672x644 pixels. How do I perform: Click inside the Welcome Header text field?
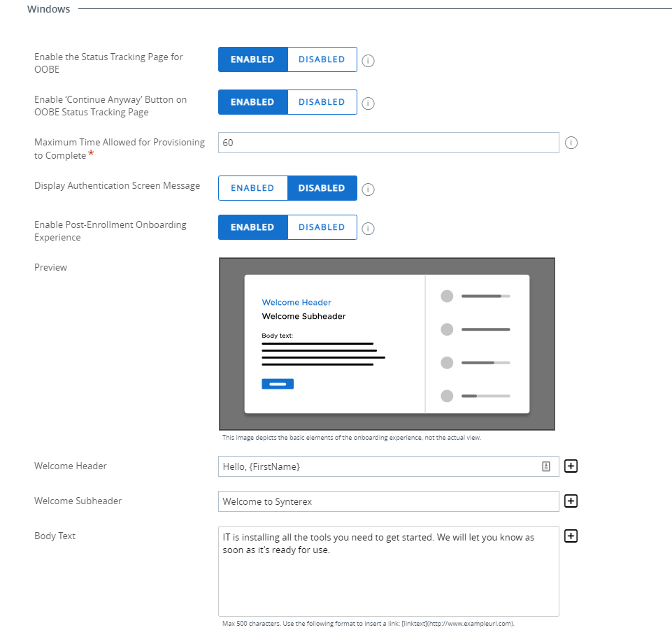coord(378,466)
